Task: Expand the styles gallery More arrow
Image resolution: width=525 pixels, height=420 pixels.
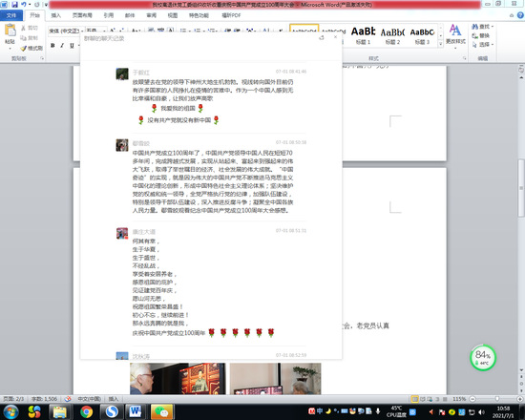Action: click(441, 44)
